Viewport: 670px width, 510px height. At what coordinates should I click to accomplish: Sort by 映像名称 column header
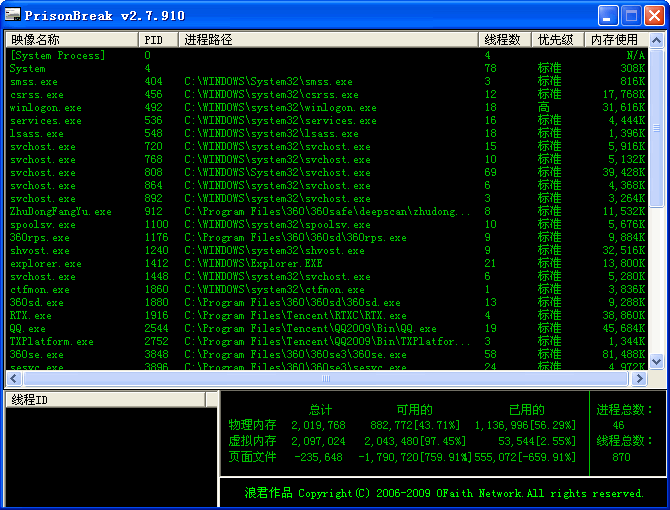72,40
